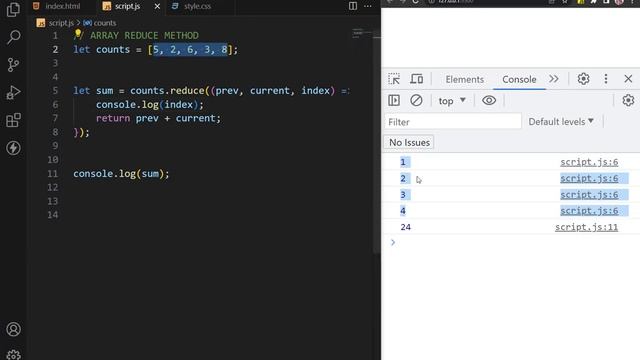
Task: Click the sum variable on line 5
Action: click(x=104, y=90)
